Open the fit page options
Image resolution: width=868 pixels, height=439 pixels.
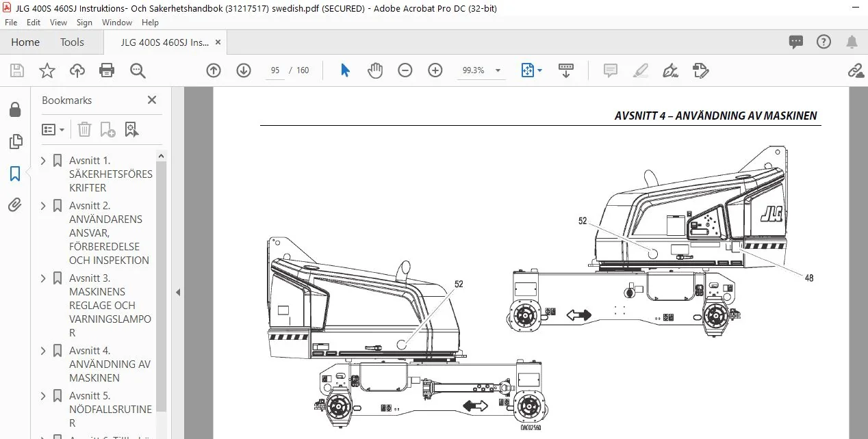[x=531, y=70]
